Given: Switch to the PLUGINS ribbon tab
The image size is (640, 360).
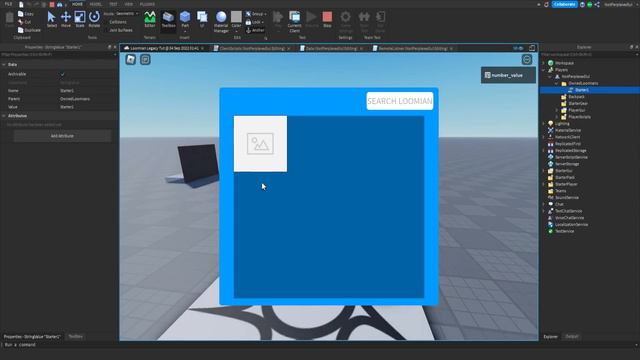Looking at the screenshot, I should [x=147, y=4].
